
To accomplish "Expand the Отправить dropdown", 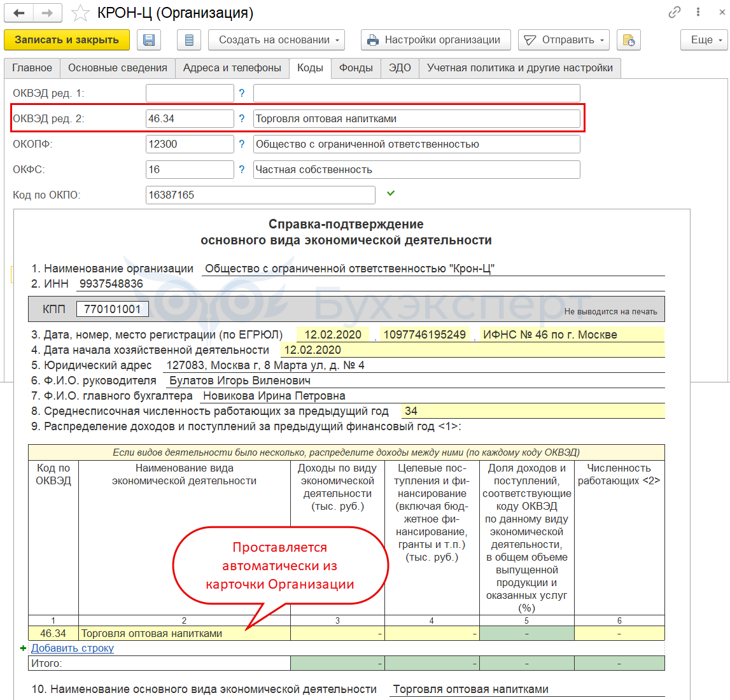I will 564,40.
